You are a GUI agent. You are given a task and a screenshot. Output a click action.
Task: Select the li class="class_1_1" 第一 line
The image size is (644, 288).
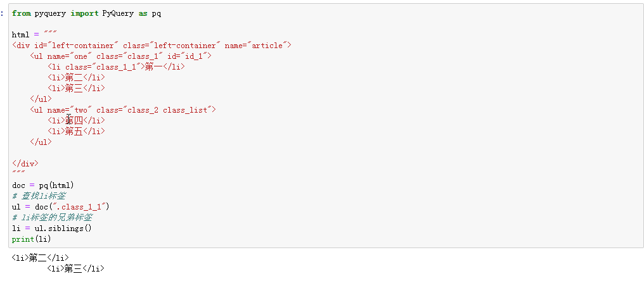[116, 67]
